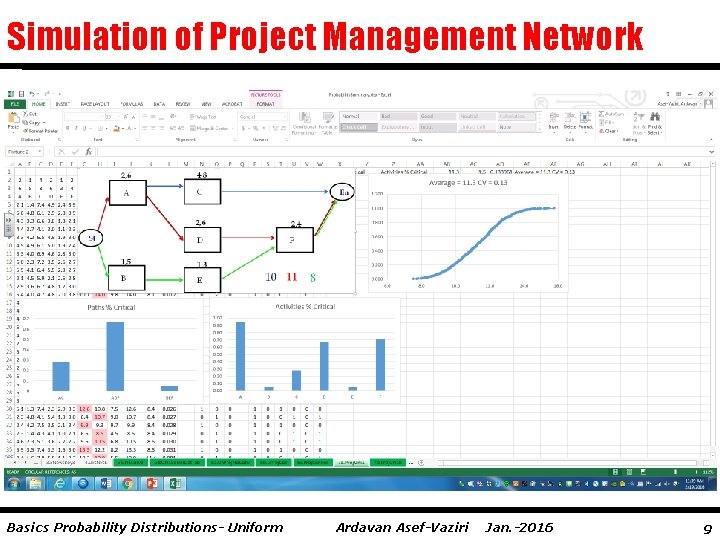This screenshot has width=720, height=540.
Task: Click the Accounting dollar format icon
Action: click(x=244, y=129)
